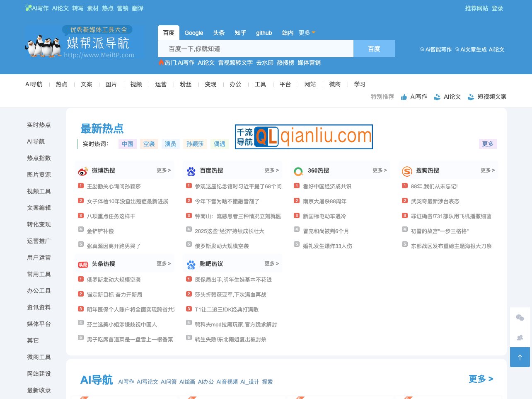Switch to the Google search tab
This screenshot has width=532, height=399.
(x=193, y=33)
